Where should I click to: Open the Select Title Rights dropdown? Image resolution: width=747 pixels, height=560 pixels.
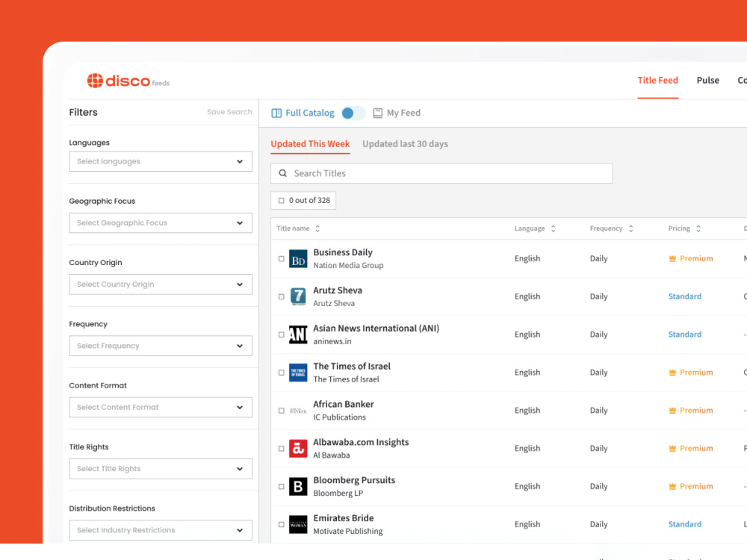161,469
